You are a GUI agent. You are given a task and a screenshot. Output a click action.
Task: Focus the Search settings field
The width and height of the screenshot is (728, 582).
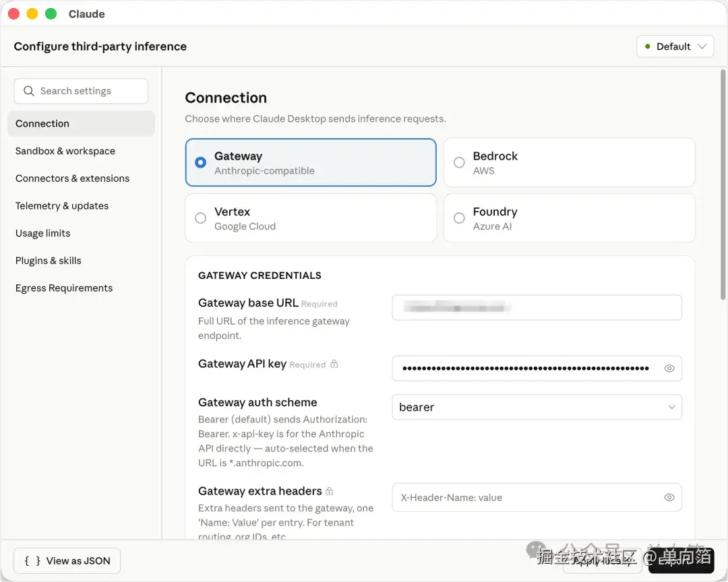point(81,91)
